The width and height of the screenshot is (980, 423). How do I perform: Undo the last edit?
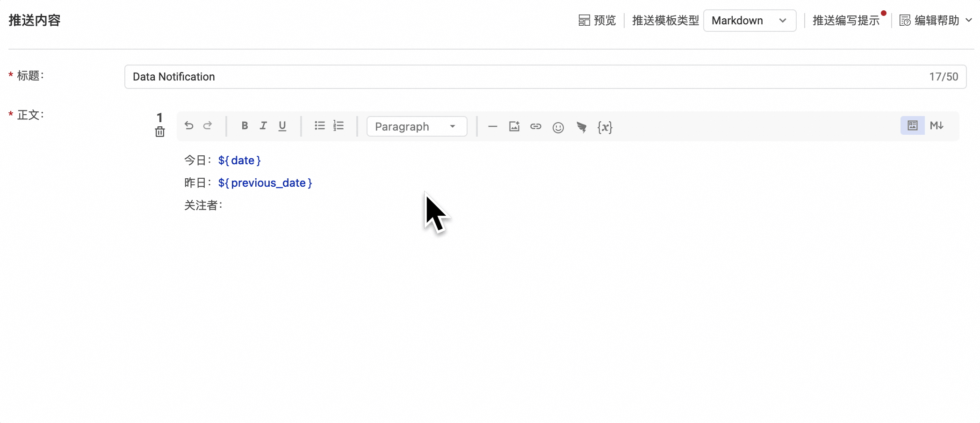pos(189,126)
